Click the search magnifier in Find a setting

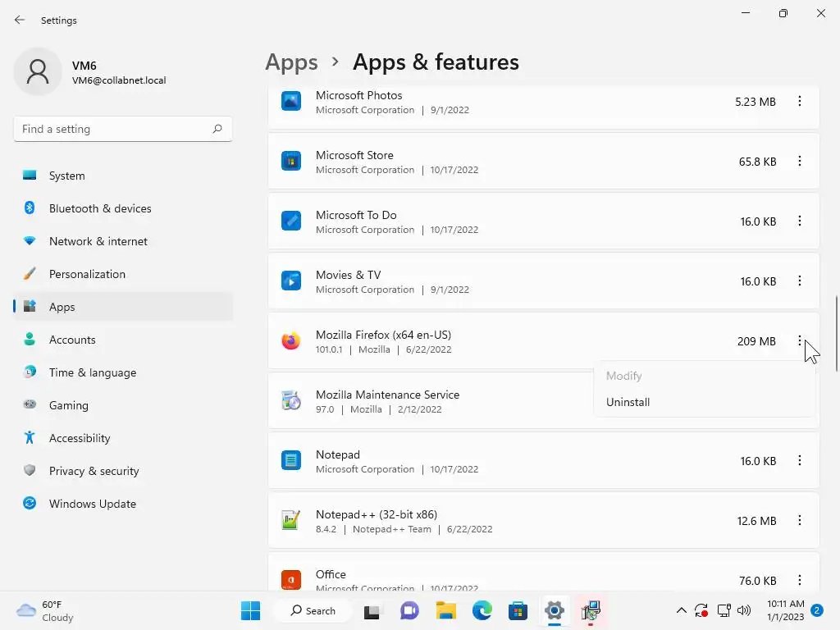click(217, 129)
